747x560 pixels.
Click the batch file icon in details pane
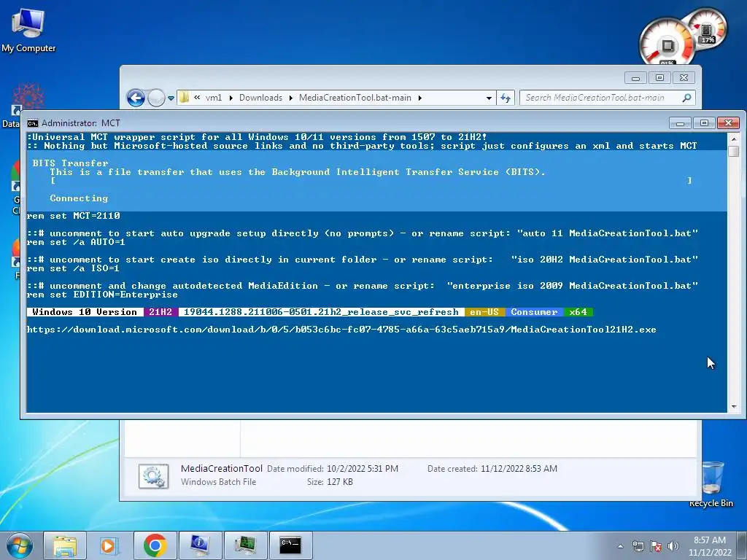[153, 476]
